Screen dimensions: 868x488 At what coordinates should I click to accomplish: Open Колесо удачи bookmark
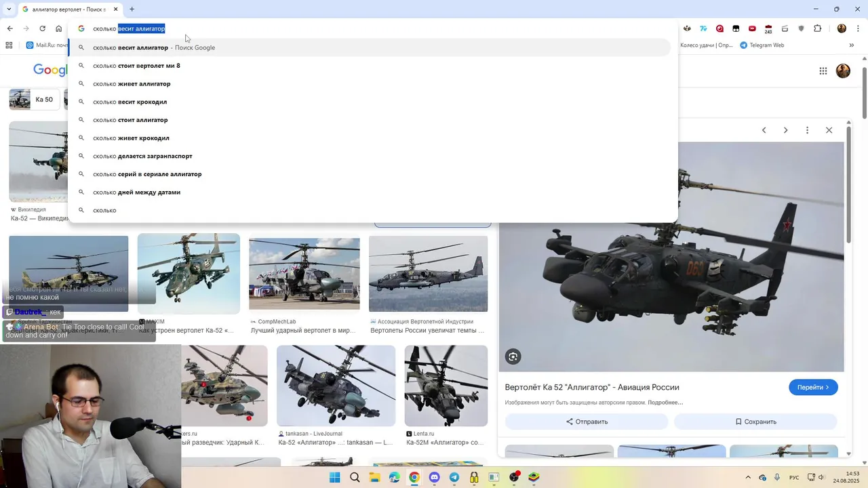705,45
